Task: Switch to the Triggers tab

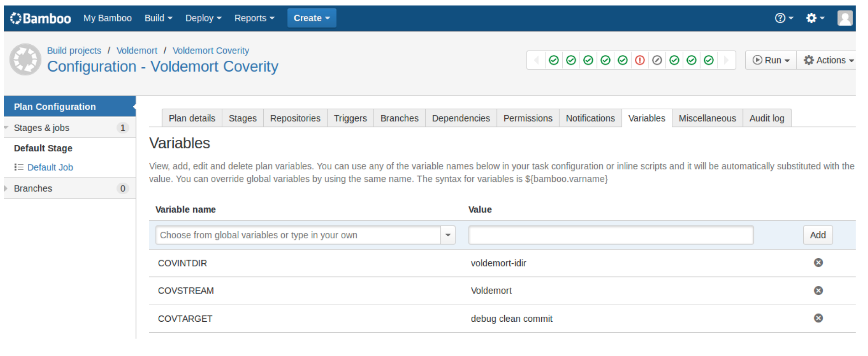Action: click(x=350, y=118)
